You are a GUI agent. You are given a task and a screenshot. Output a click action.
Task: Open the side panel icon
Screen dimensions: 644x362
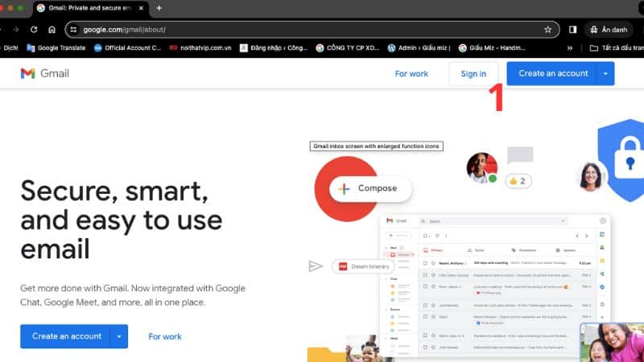572,30
